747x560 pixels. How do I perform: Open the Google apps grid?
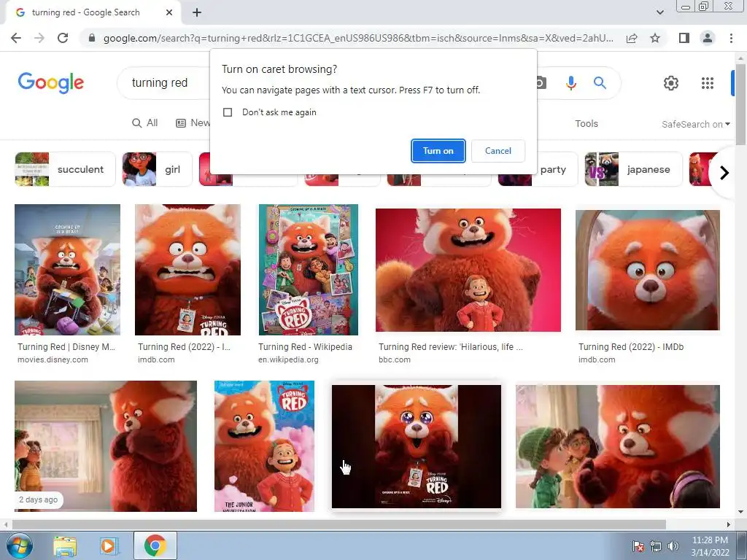coord(708,83)
